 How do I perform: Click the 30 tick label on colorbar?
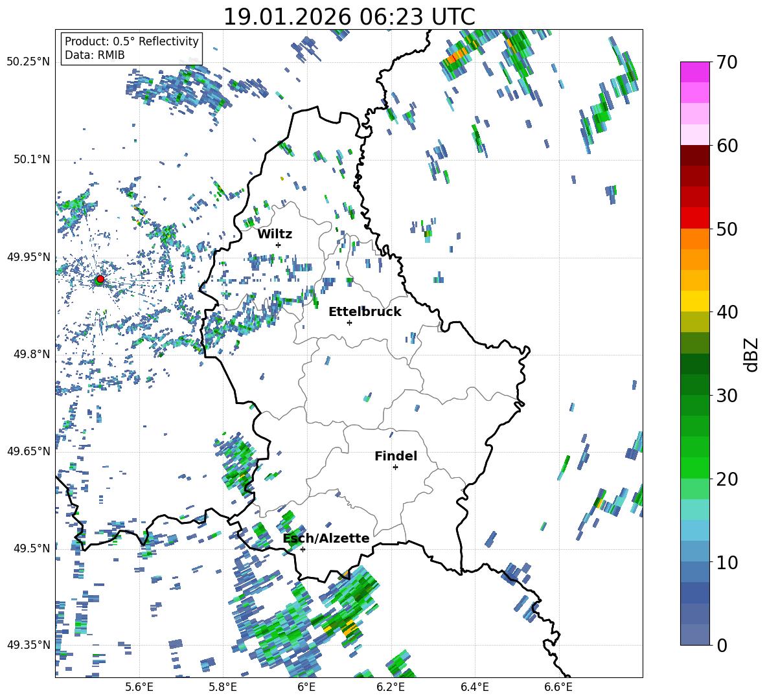tap(727, 396)
